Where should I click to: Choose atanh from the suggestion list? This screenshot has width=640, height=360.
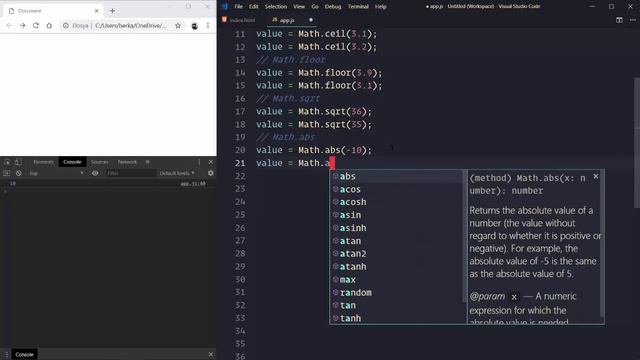[x=397, y=267]
